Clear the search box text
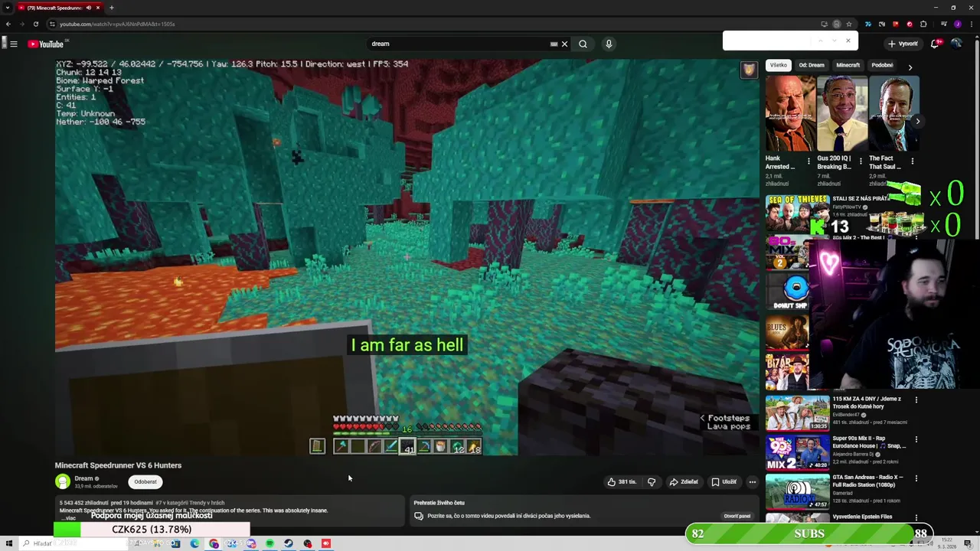Viewport: 980px width, 551px height. pyautogui.click(x=565, y=44)
